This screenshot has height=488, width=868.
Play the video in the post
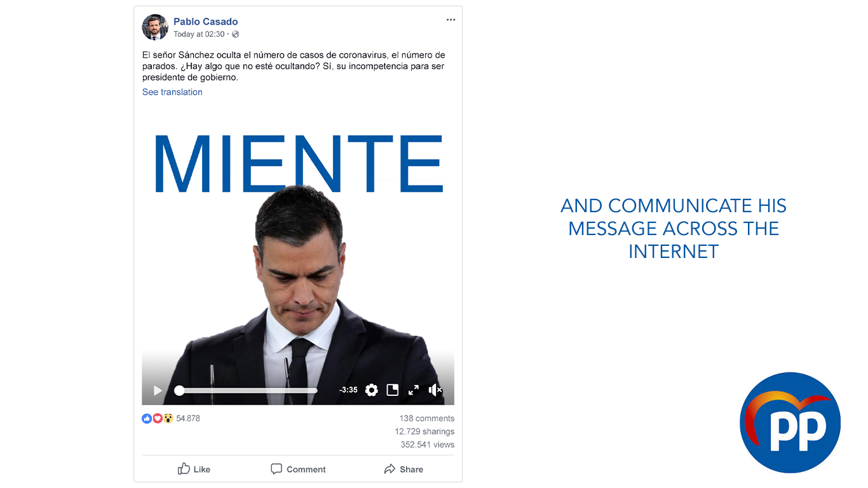tap(158, 390)
